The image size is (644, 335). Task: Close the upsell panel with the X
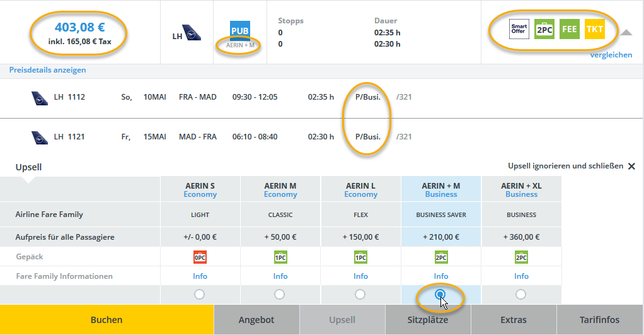(631, 166)
